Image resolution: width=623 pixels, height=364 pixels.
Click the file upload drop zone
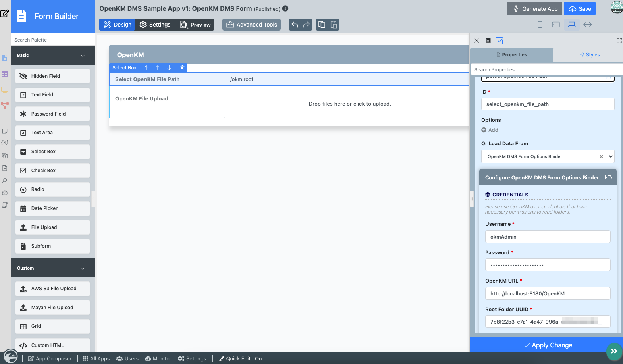point(347,105)
